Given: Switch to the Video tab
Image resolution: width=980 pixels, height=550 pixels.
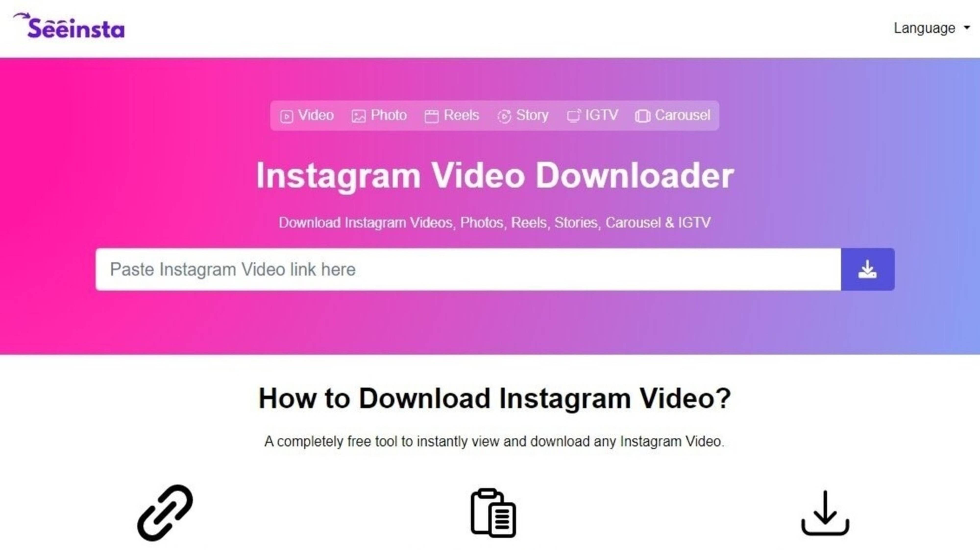Looking at the screenshot, I should pos(306,116).
